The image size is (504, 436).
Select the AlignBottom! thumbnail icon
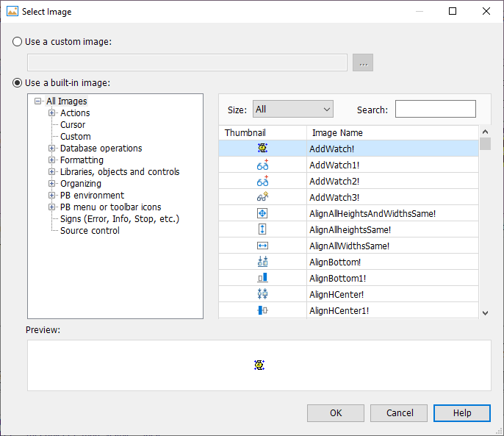point(262,262)
